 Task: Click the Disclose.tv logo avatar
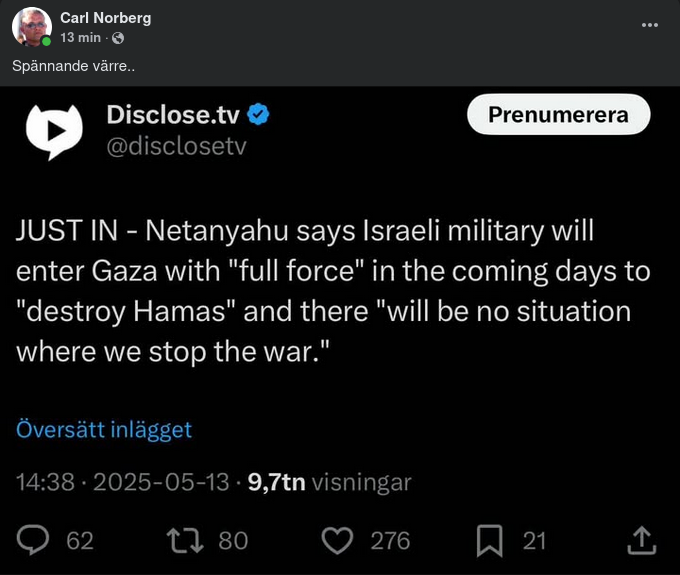[x=54, y=129]
